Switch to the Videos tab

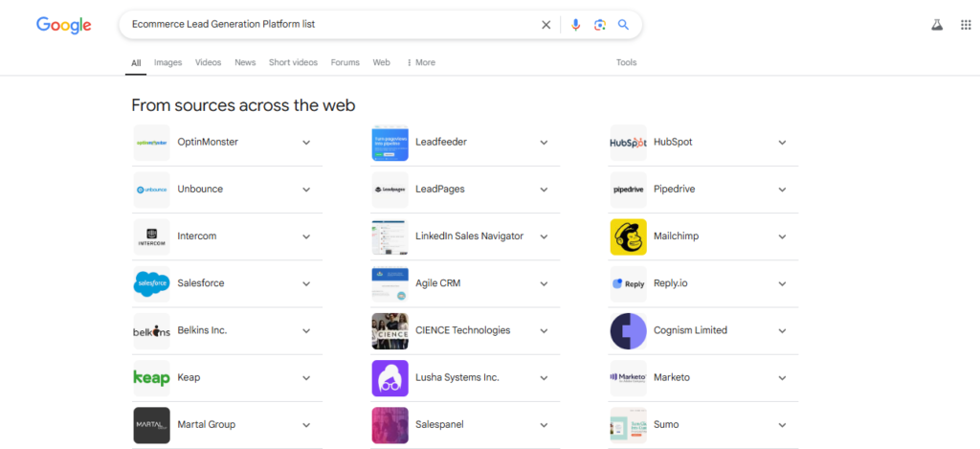pos(208,62)
